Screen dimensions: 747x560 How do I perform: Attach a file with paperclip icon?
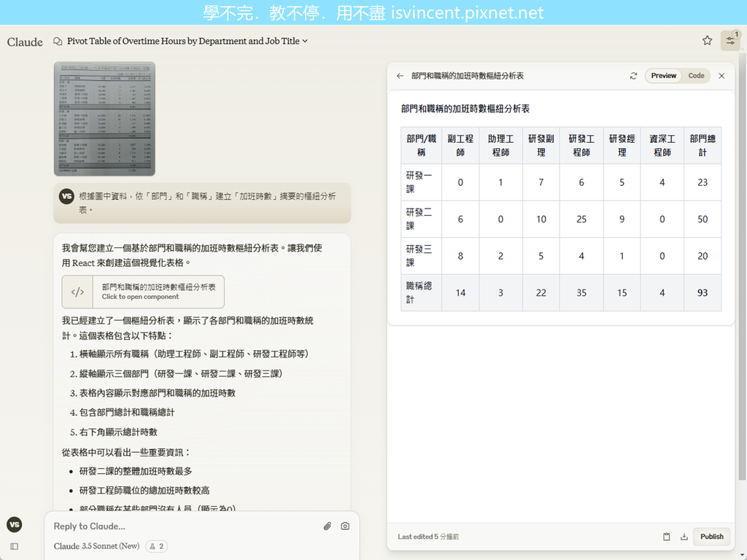328,526
